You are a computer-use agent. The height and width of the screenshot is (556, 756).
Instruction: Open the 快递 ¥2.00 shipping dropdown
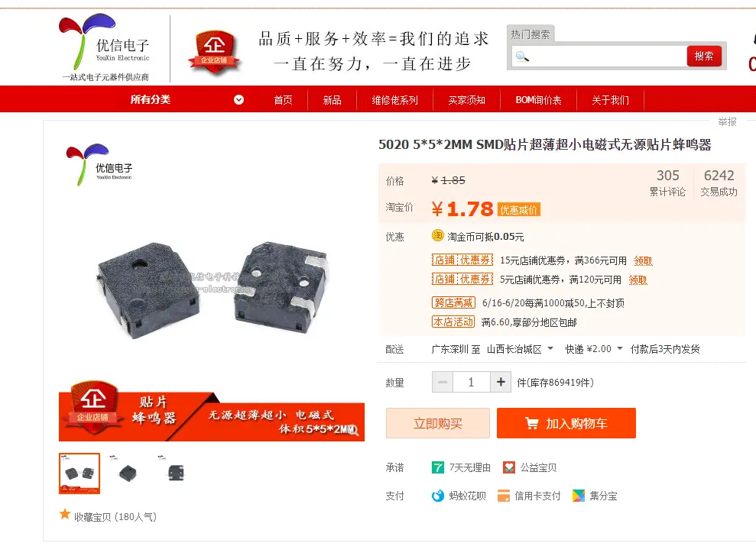[x=594, y=349]
